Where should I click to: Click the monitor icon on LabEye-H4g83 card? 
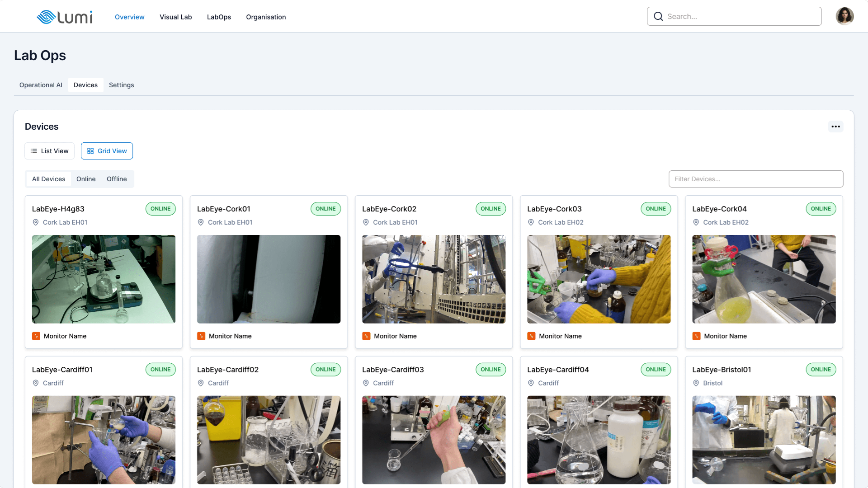[x=36, y=336]
